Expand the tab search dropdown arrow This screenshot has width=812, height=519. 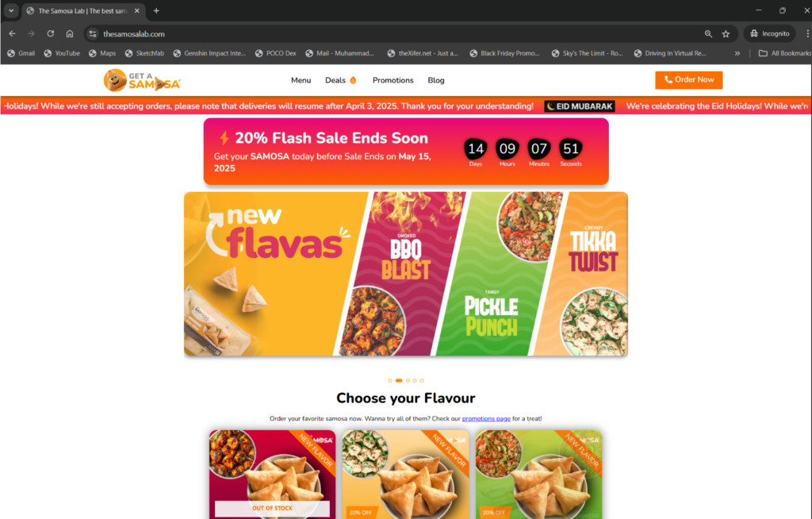click(x=11, y=10)
